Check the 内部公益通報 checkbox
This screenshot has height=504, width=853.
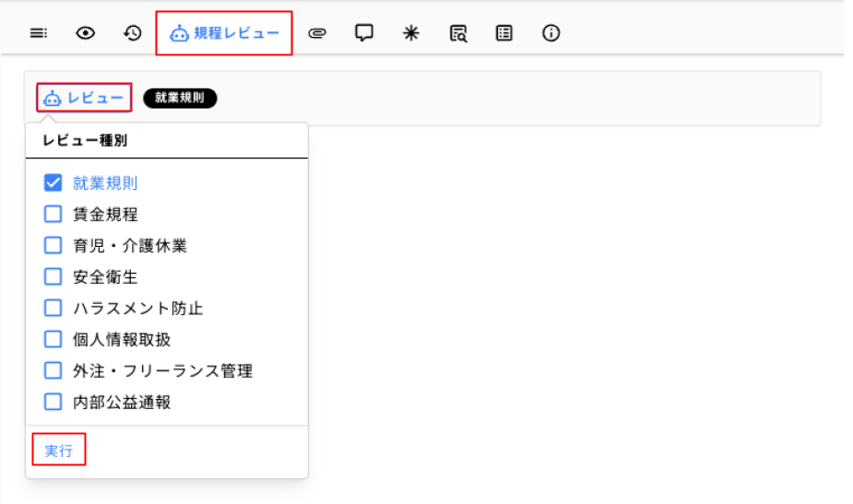(x=53, y=402)
